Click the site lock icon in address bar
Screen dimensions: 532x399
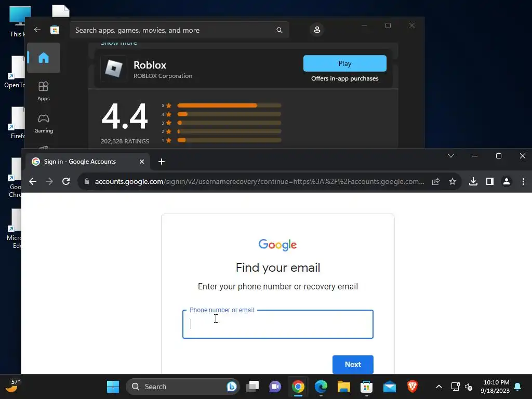point(87,181)
